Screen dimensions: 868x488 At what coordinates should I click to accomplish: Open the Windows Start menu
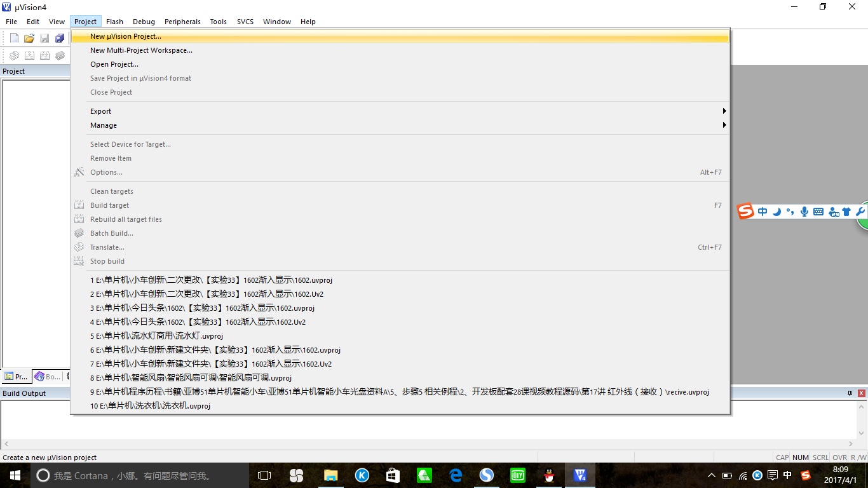point(15,475)
